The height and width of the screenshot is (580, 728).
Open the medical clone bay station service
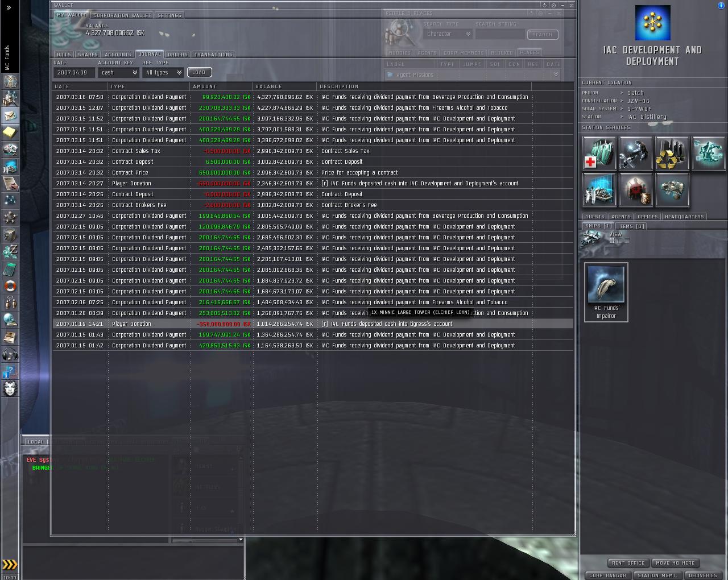click(x=599, y=154)
